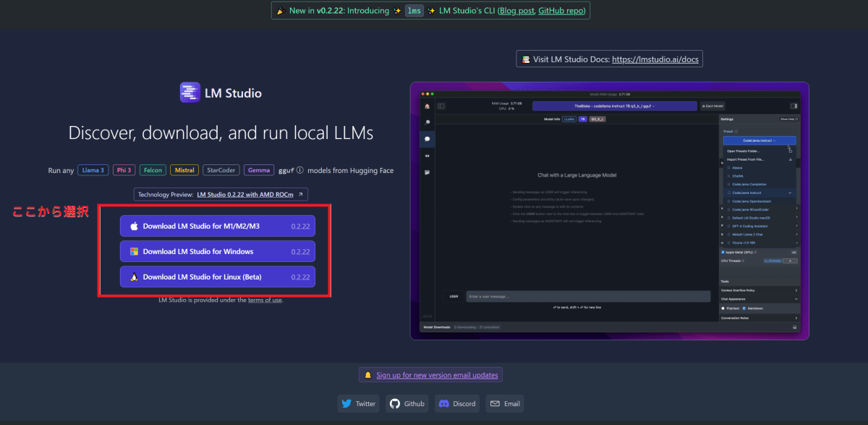Viewport: 868px width, 425px height.
Task: Click the CPU Threads value field
Action: (x=789, y=261)
